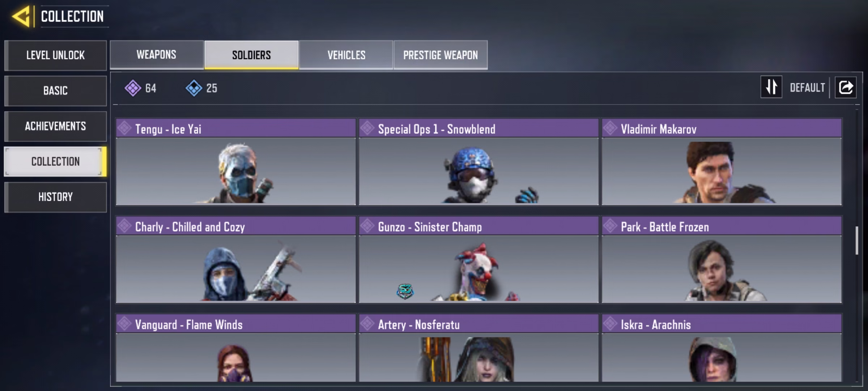868x391 pixels.
Task: Select Special Ops 1 - Snowblend card
Action: point(478,162)
